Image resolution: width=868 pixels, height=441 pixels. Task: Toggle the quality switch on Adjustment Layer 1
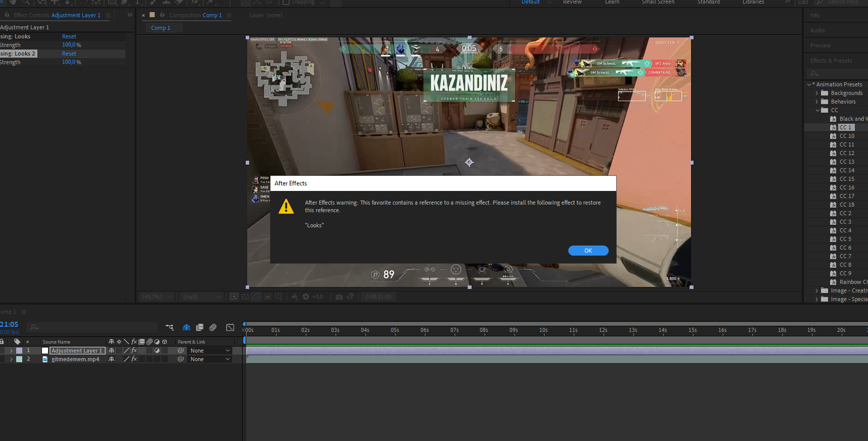click(x=126, y=351)
